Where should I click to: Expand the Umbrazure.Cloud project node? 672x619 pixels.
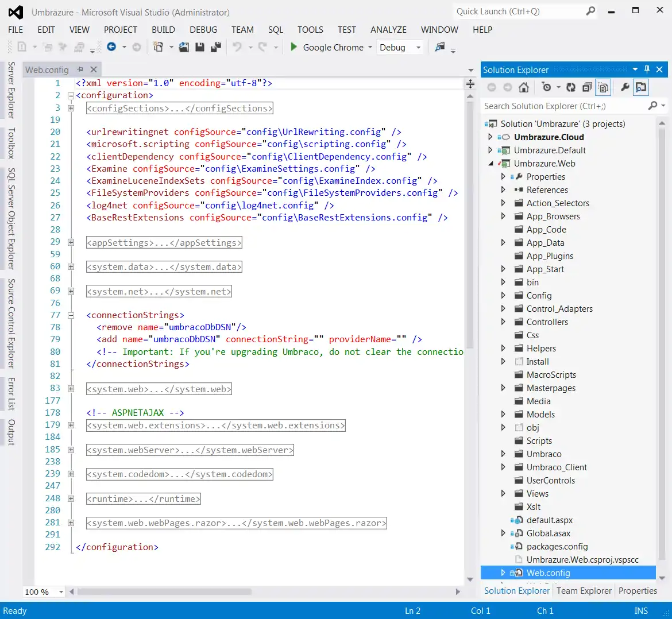491,137
